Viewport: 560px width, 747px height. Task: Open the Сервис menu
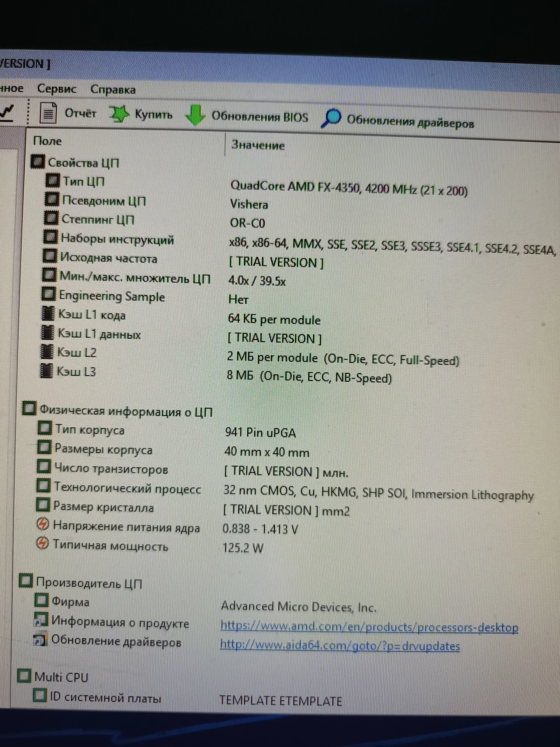[x=57, y=89]
